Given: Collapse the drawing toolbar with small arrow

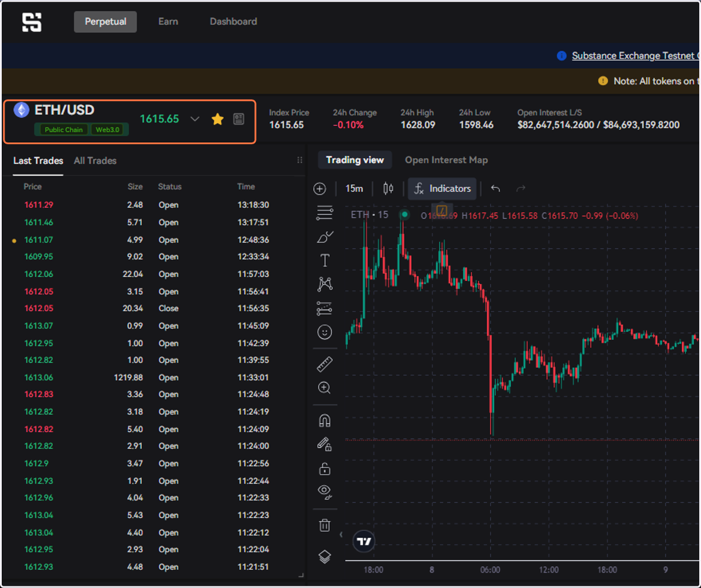Looking at the screenshot, I should pos(341,534).
